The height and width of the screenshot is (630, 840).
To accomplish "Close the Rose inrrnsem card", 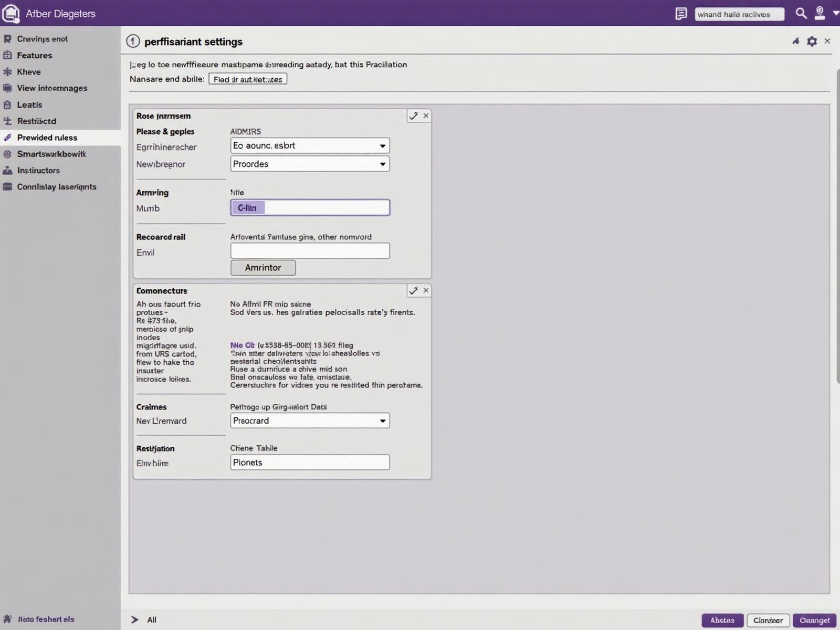I will click(x=426, y=115).
